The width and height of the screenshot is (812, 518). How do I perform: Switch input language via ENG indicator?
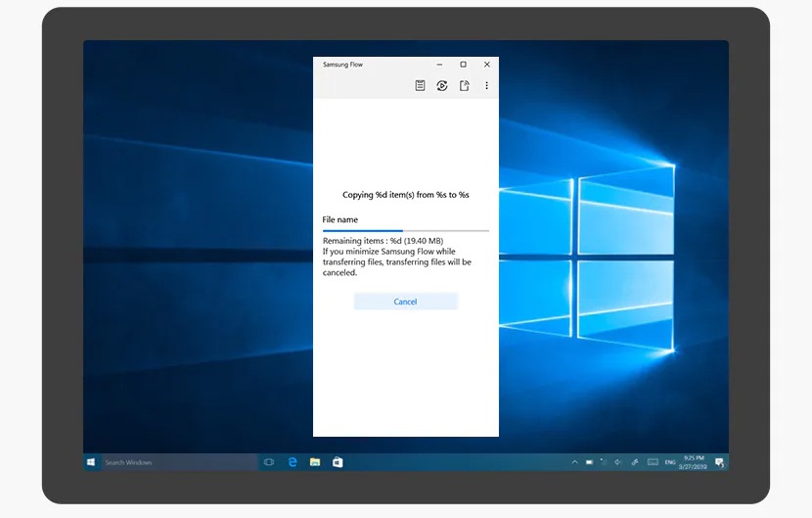coord(670,462)
